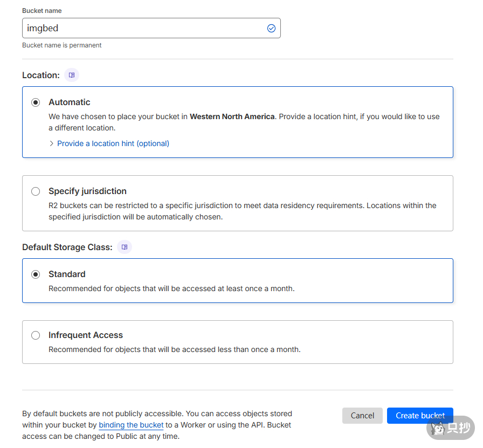
Task: Select the Infrequent Access radio button
Action: click(x=36, y=335)
